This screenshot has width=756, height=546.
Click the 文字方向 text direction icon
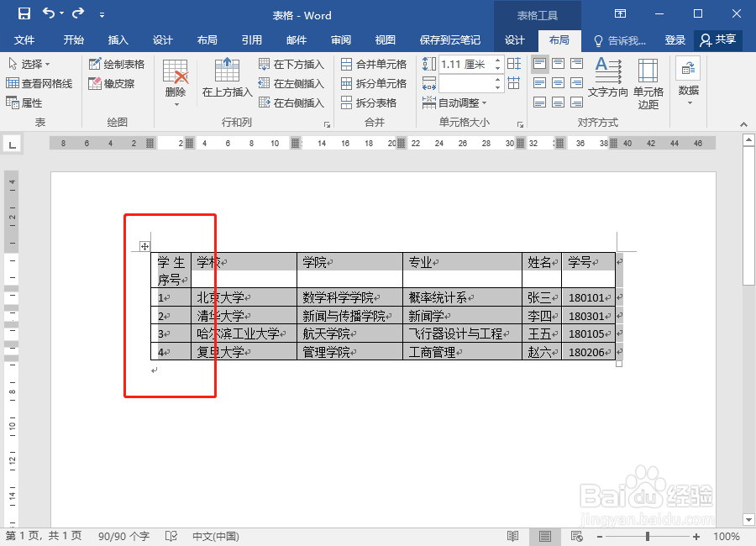click(608, 71)
